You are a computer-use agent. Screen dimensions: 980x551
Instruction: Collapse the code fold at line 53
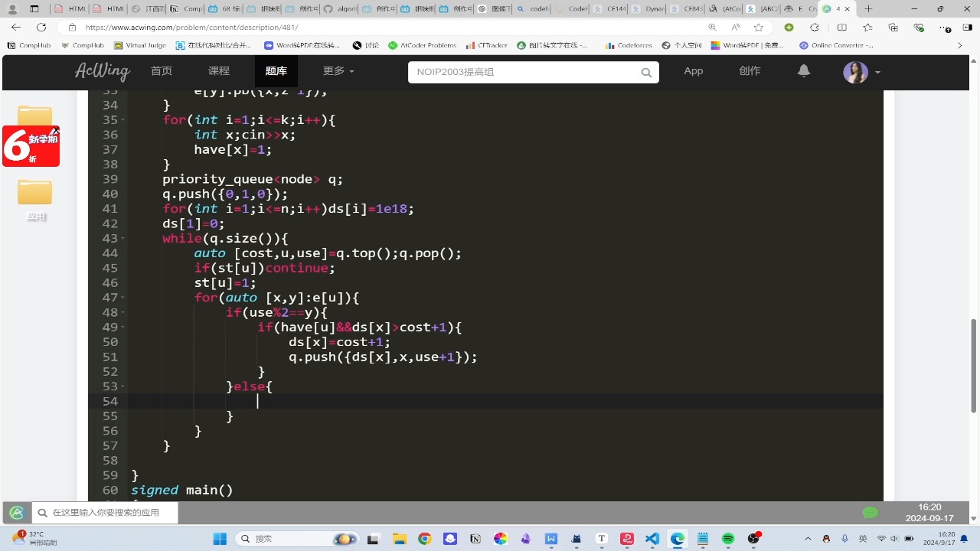[124, 386]
